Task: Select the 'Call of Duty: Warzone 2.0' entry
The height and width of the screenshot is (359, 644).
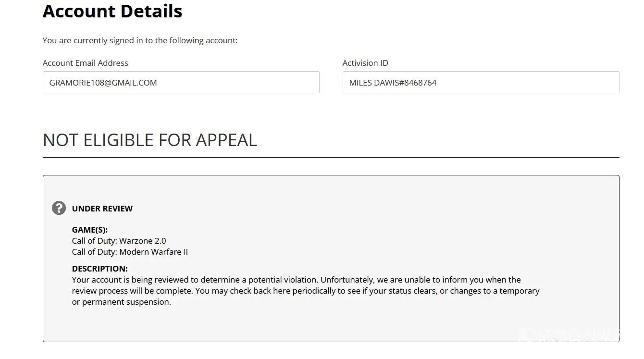Action: click(119, 241)
